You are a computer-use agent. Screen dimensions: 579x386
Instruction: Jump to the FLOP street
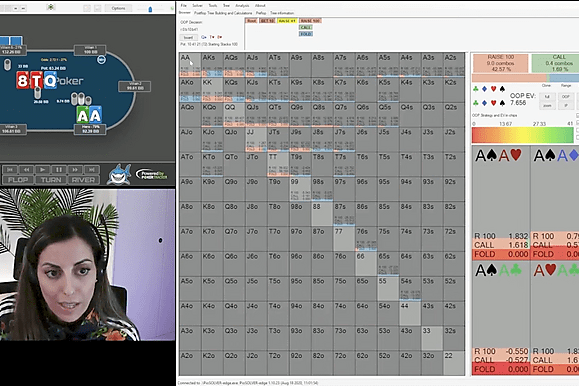coord(18,180)
